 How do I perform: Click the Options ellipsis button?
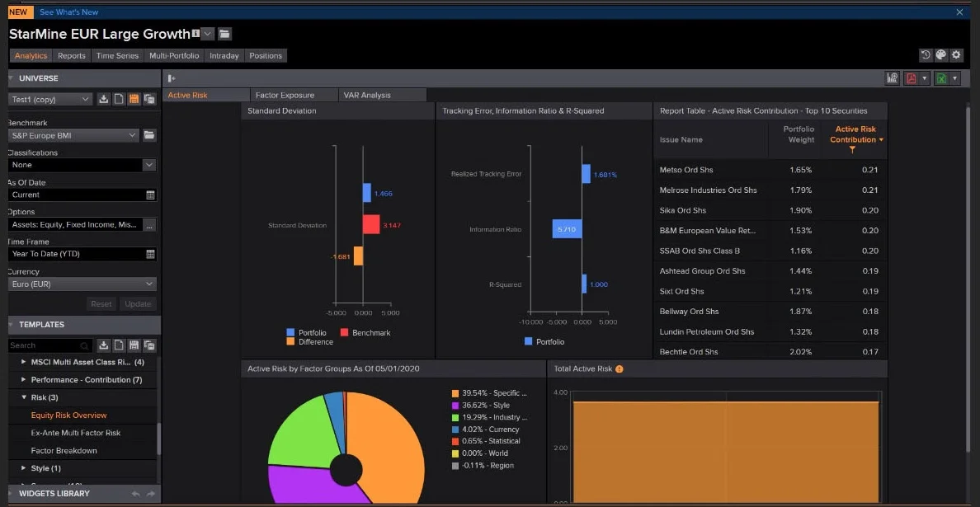point(149,225)
